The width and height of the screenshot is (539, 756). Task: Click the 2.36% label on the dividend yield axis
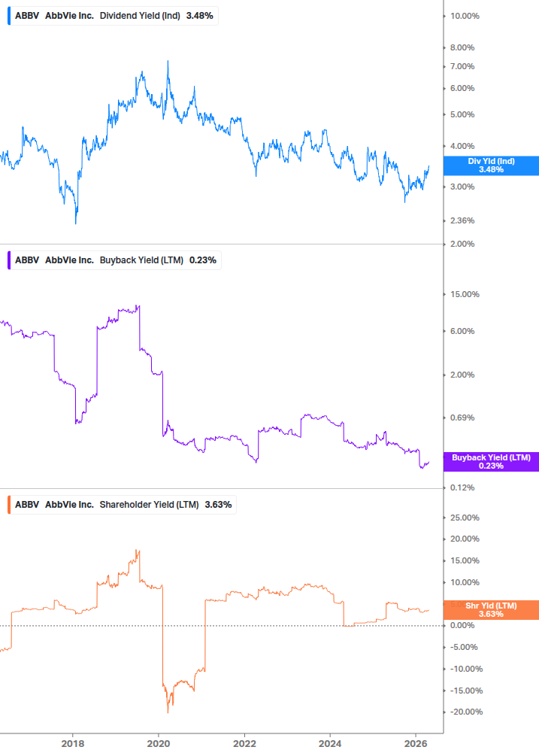(462, 221)
